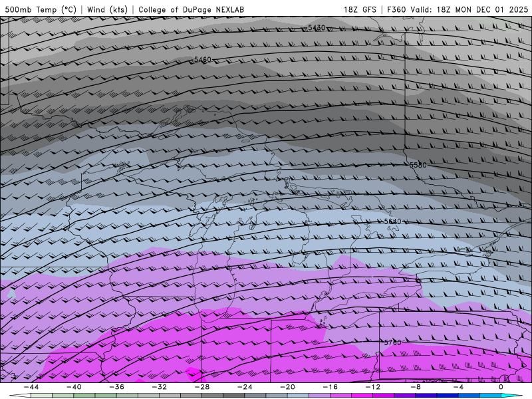Click the -36 colorbar scale label

tap(117, 387)
